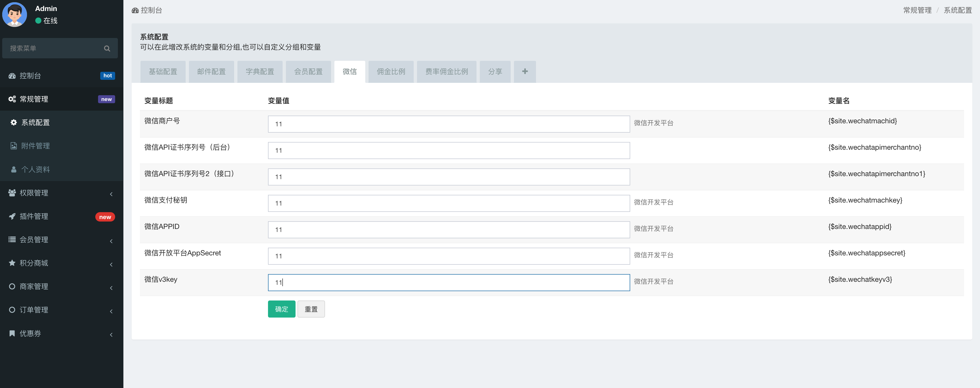Viewport: 980px width, 388px height.
Task: Click the red new badge on 插件管理
Action: [x=105, y=217]
